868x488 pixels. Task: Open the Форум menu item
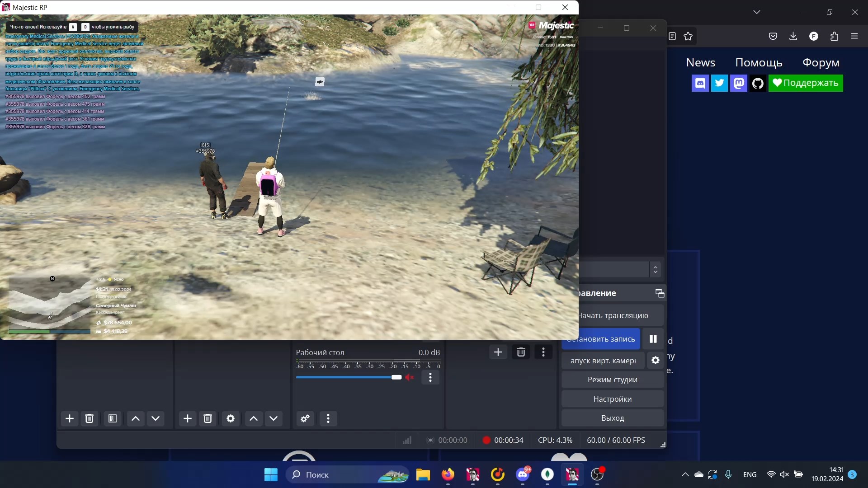tap(821, 63)
